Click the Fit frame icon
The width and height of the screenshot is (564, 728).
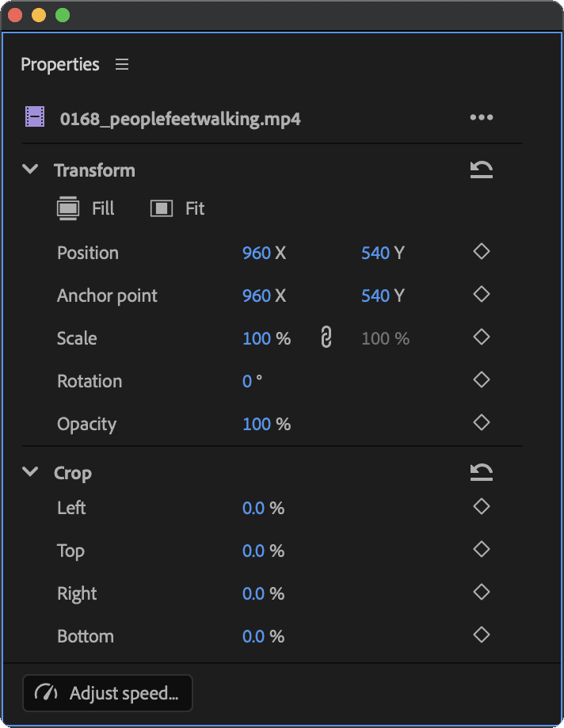click(162, 208)
